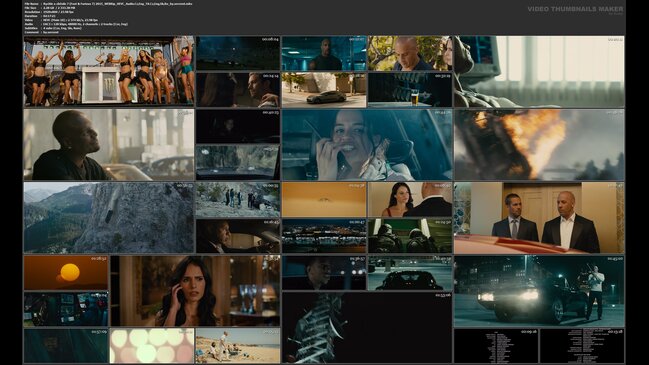Click the car headlights at night thumbnail
649x365 pixels.
539,291
